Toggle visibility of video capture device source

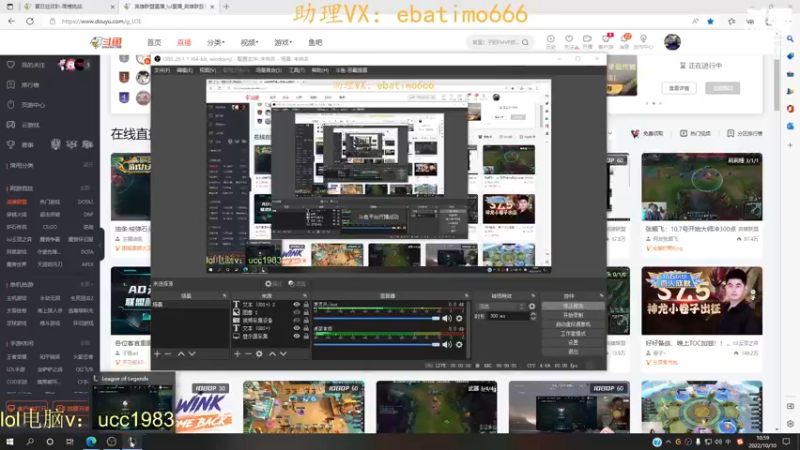[x=296, y=320]
